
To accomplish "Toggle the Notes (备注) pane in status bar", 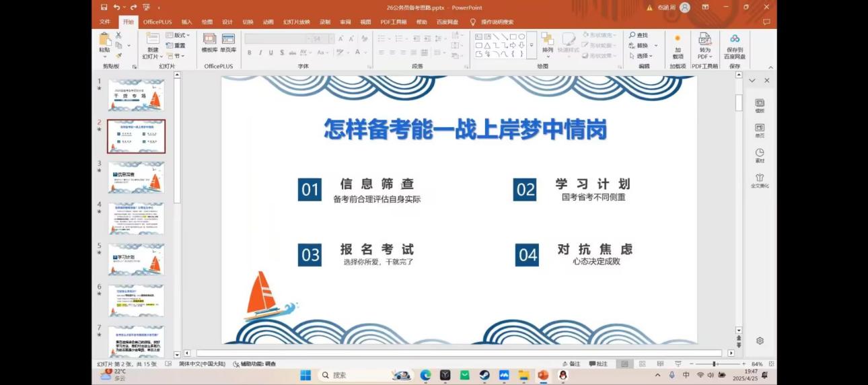I will click(x=571, y=364).
